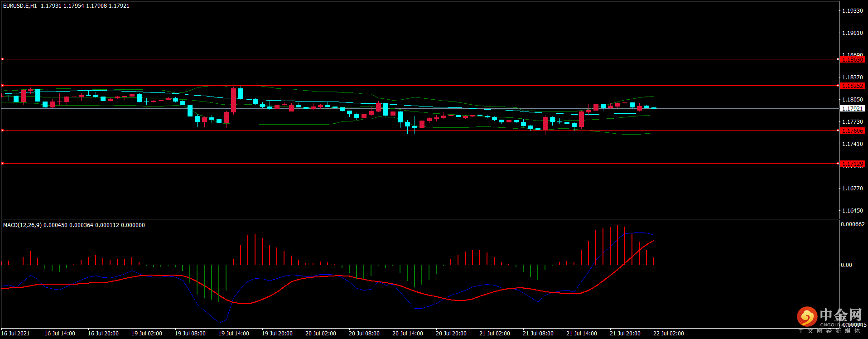Select the green 1.17606 level price tag
Screen dimensions: 868x339
(852, 131)
